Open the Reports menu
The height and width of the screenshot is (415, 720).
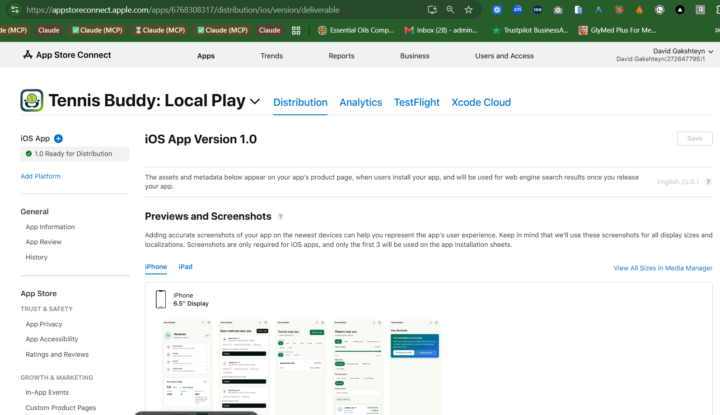tap(341, 56)
